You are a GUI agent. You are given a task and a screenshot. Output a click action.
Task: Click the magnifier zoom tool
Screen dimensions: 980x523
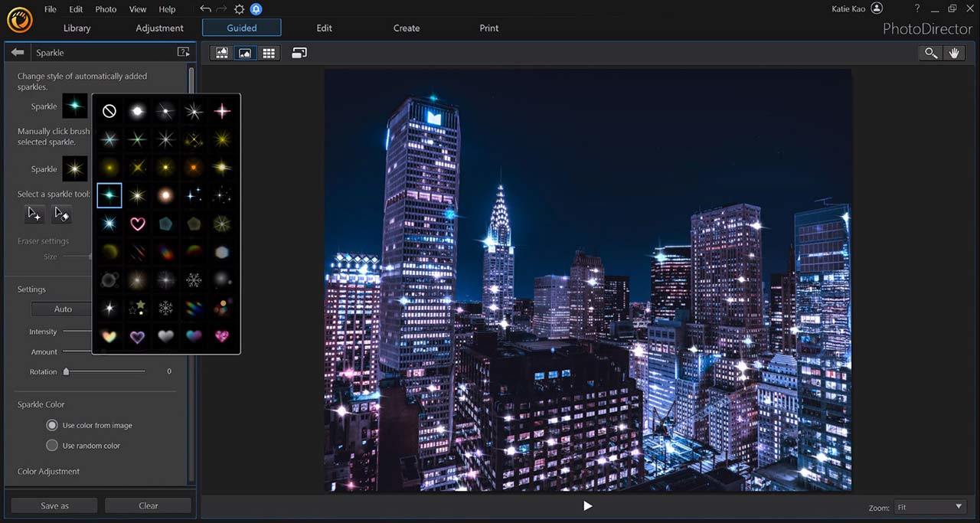930,53
